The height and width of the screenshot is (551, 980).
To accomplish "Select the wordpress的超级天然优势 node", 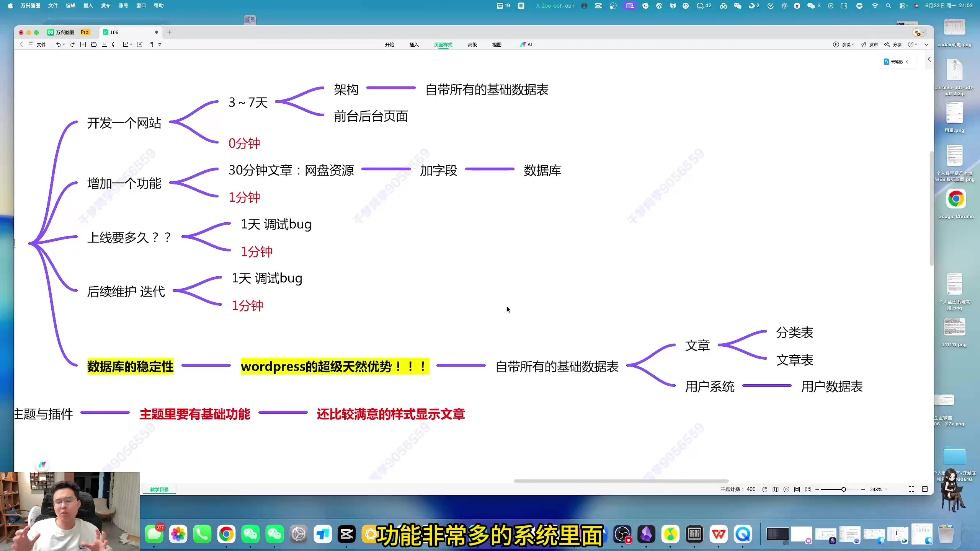I will pos(335,367).
